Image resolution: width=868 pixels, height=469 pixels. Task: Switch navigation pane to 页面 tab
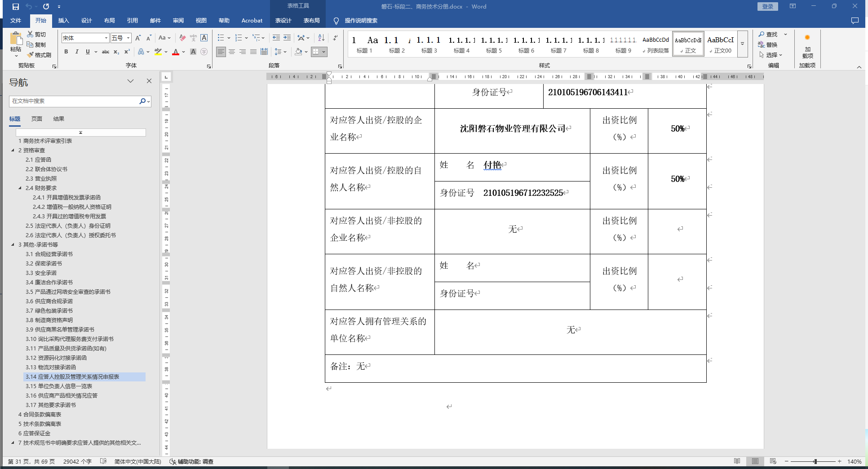point(37,119)
